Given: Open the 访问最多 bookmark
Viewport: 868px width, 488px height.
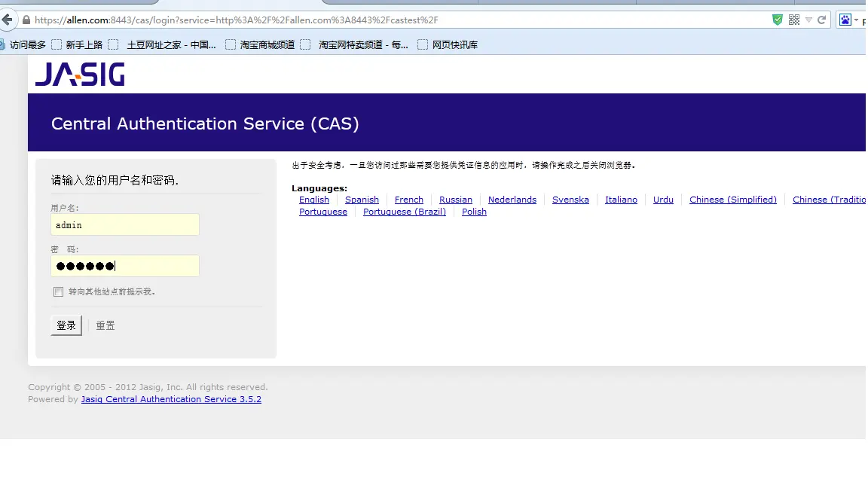Looking at the screenshot, I should point(23,45).
